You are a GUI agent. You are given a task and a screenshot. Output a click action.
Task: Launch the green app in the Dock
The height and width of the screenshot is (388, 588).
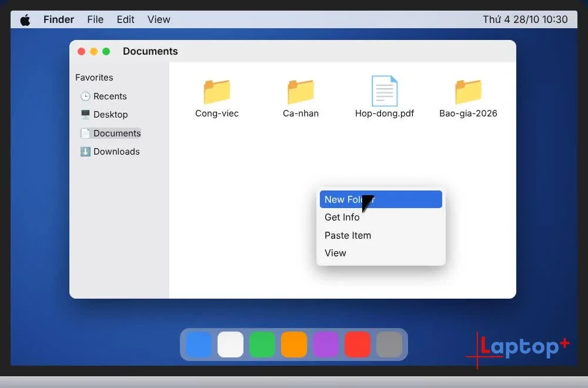[262, 344]
